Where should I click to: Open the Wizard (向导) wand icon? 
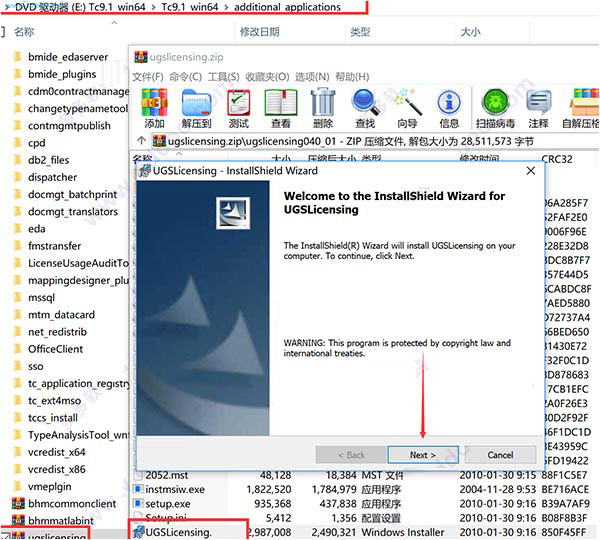407,109
